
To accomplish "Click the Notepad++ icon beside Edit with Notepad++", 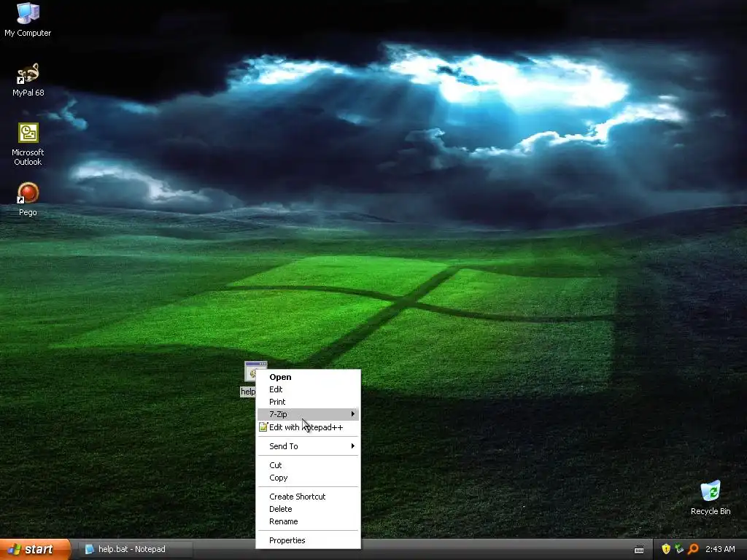I will (x=263, y=427).
